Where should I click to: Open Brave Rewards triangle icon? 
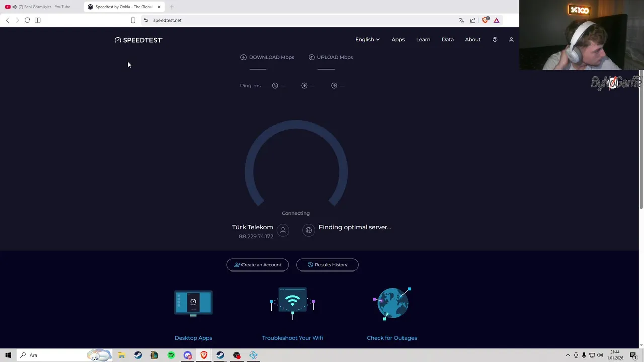click(497, 20)
